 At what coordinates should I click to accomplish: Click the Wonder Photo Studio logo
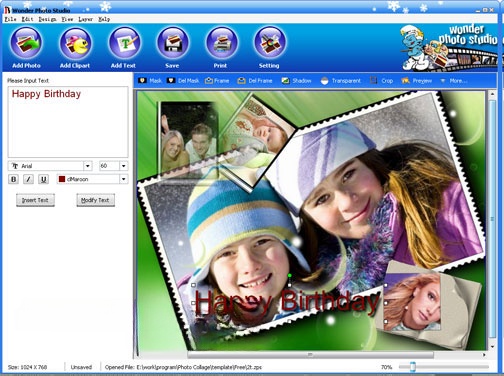coord(449,47)
